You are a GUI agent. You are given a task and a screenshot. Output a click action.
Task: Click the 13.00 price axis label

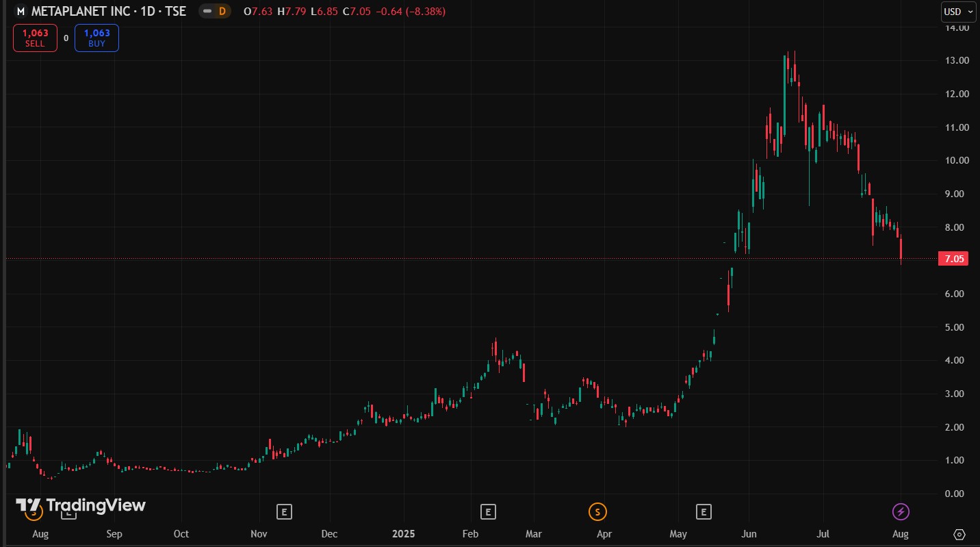click(956, 60)
